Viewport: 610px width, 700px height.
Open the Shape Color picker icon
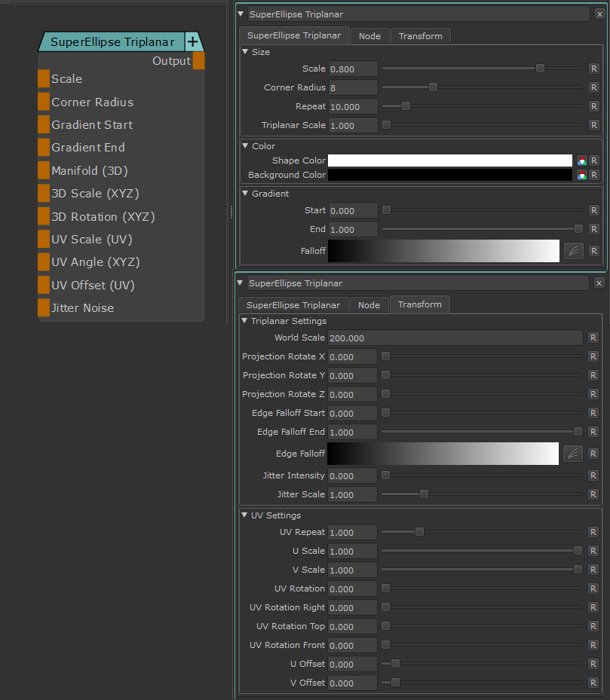click(x=581, y=160)
